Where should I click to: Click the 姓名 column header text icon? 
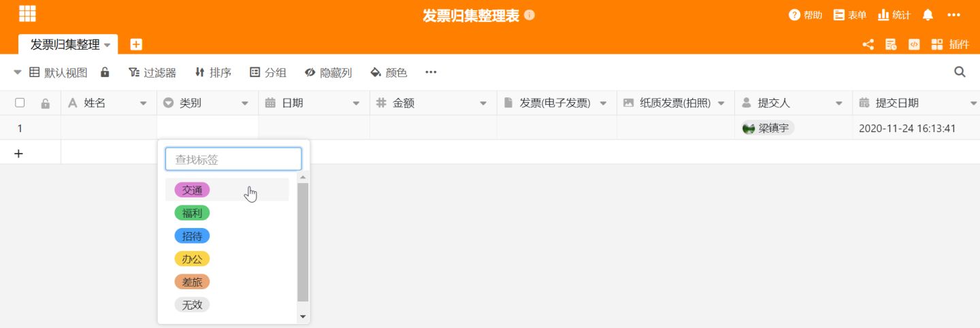[73, 103]
